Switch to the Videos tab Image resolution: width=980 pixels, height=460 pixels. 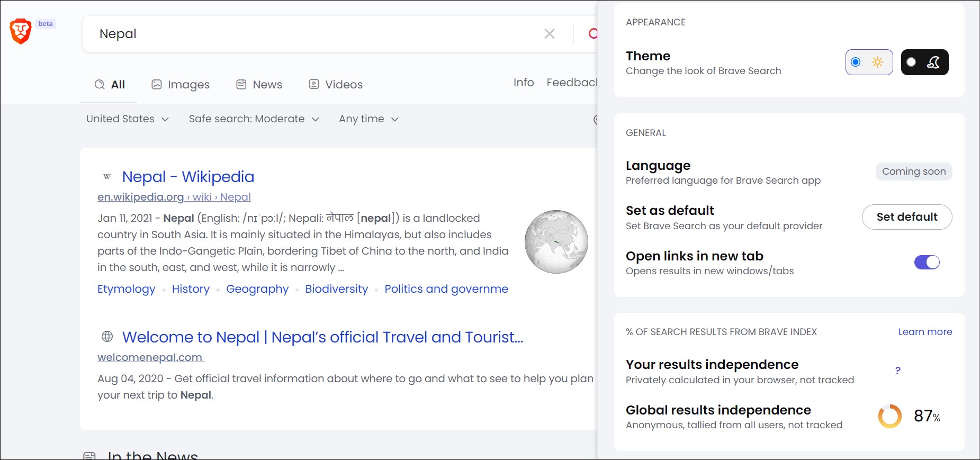[336, 85]
